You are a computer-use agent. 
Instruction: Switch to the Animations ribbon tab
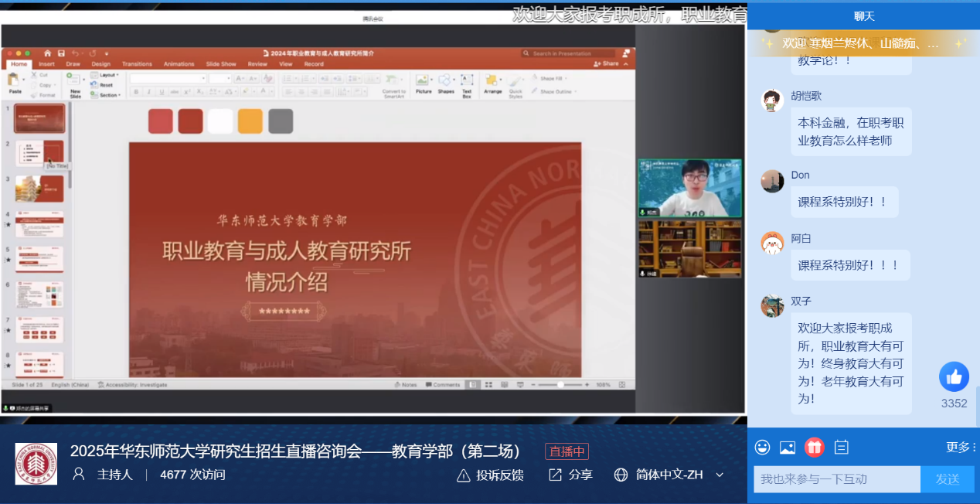point(179,64)
